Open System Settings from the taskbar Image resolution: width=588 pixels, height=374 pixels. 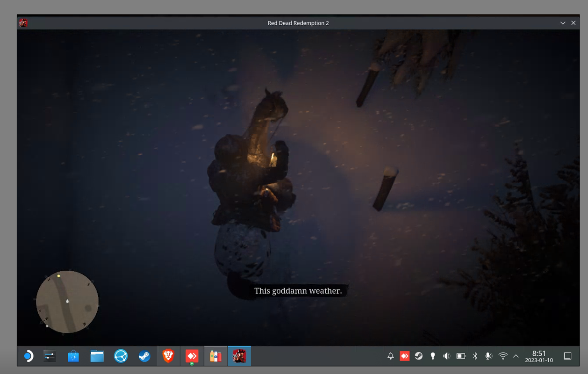click(50, 356)
